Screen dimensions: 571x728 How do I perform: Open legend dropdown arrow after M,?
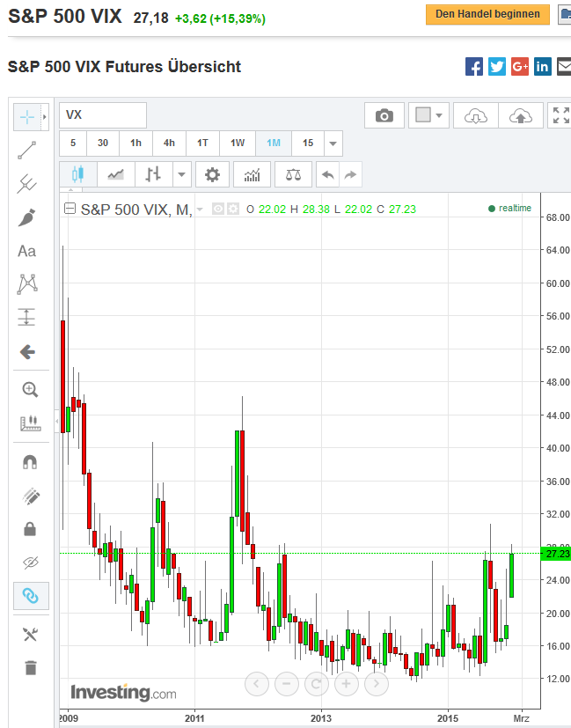[x=200, y=210]
